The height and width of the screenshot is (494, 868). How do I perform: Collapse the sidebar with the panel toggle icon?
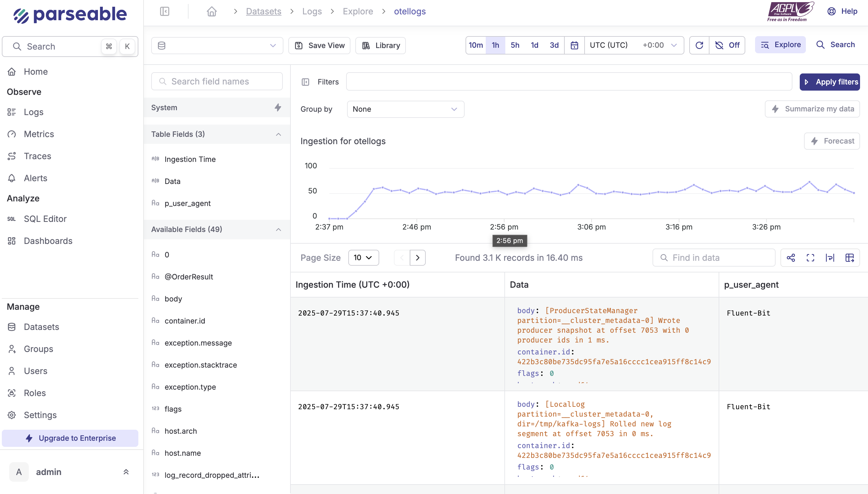(x=164, y=12)
